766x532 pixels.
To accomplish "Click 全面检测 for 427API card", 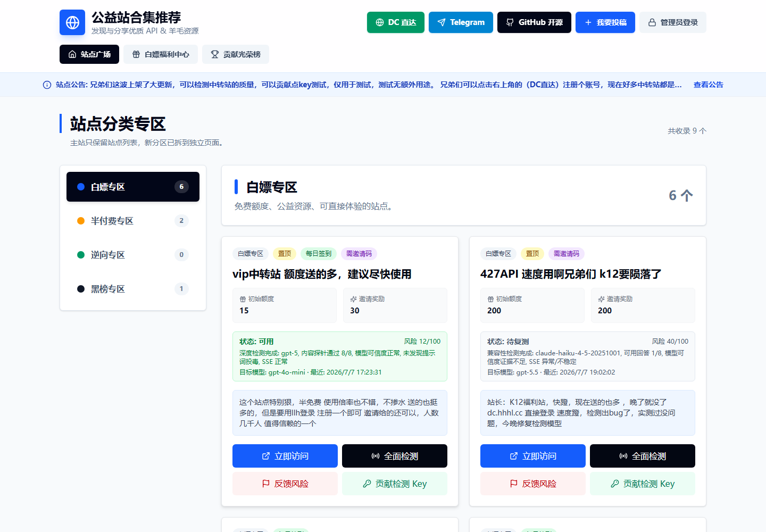I will 643,456.
